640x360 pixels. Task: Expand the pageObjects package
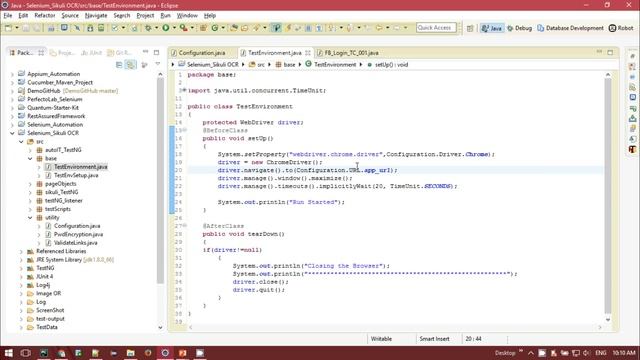pos(30,184)
